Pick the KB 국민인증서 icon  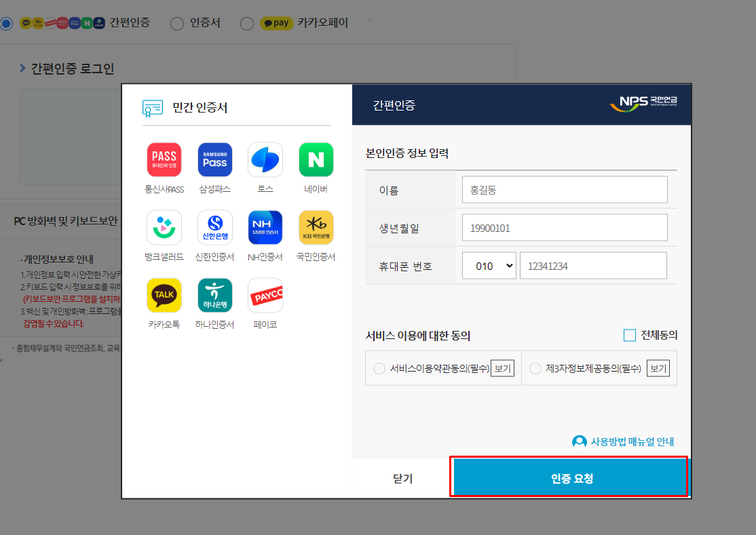pos(316,227)
